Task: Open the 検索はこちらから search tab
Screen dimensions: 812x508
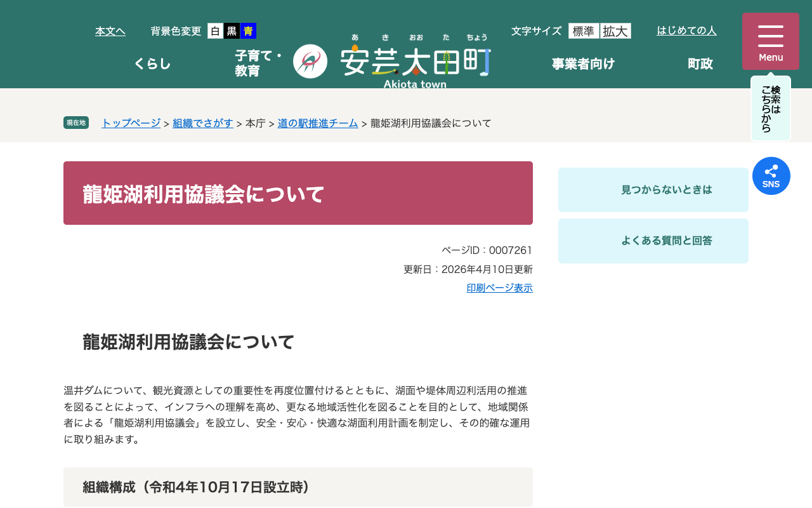Action: pyautogui.click(x=771, y=109)
